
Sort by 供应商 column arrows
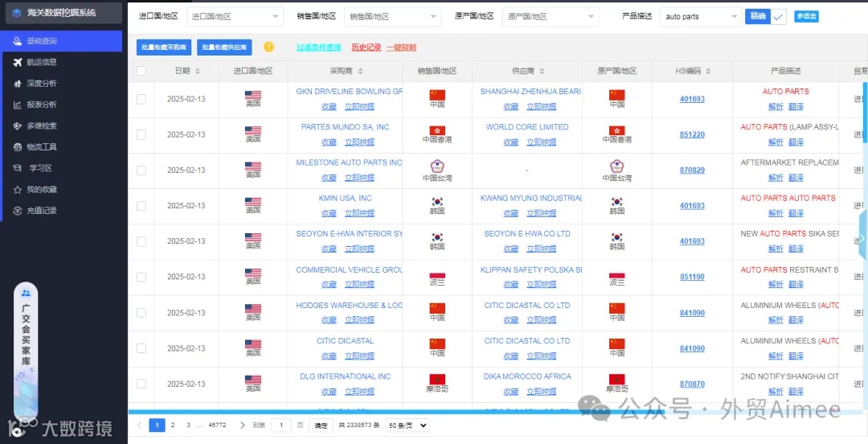point(542,71)
